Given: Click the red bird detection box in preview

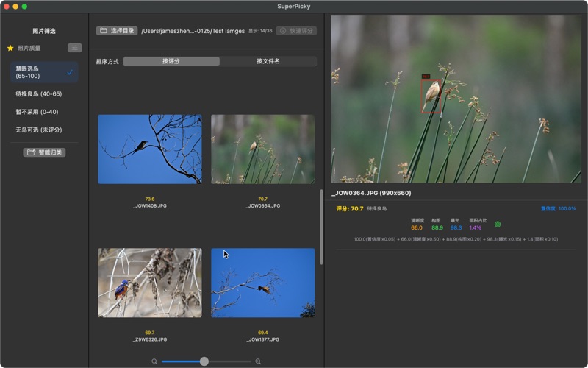Looking at the screenshot, I should point(431,95).
